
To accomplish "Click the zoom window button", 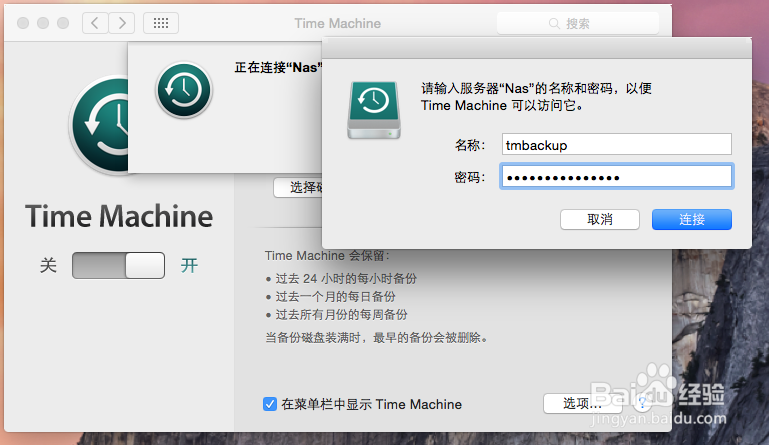I will 63,23.
